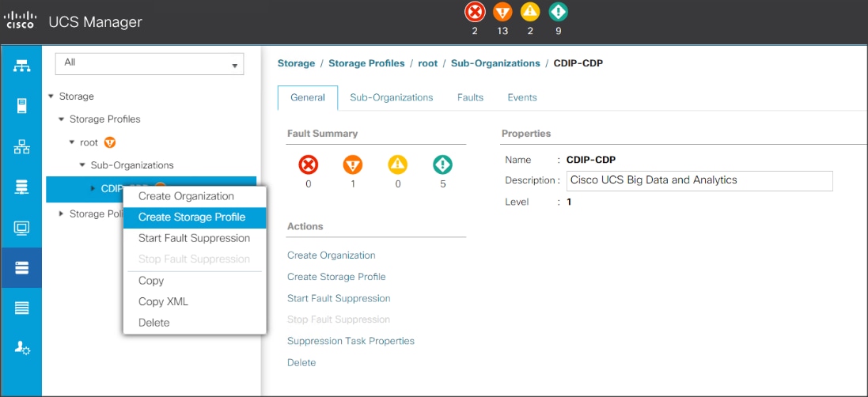The width and height of the screenshot is (868, 397).
Task: Click the Cisco logo
Action: click(x=19, y=21)
